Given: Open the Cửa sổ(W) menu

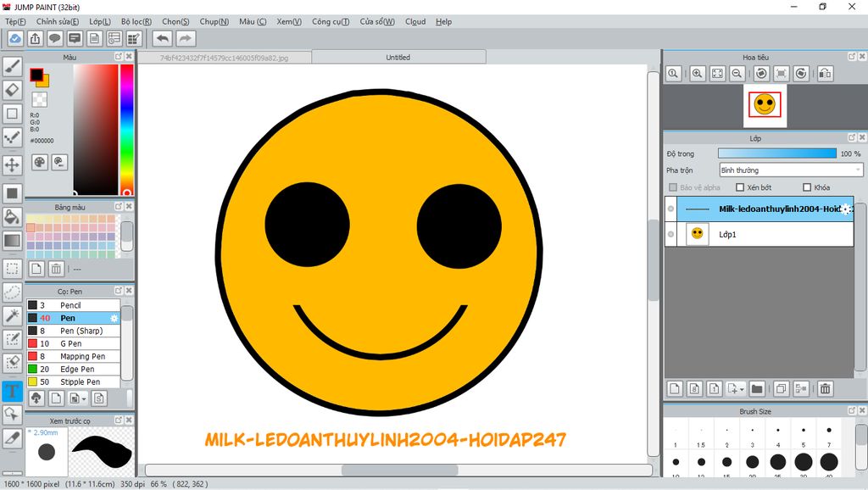Looking at the screenshot, I should [x=377, y=21].
